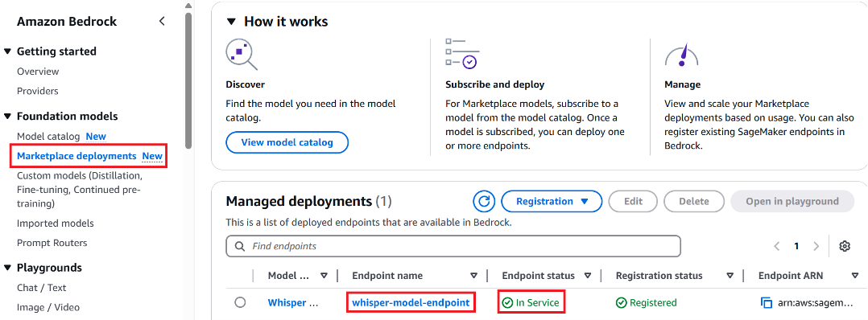Viewport: 868px width, 320px height.
Task: Click the Delete button
Action: 693,201
